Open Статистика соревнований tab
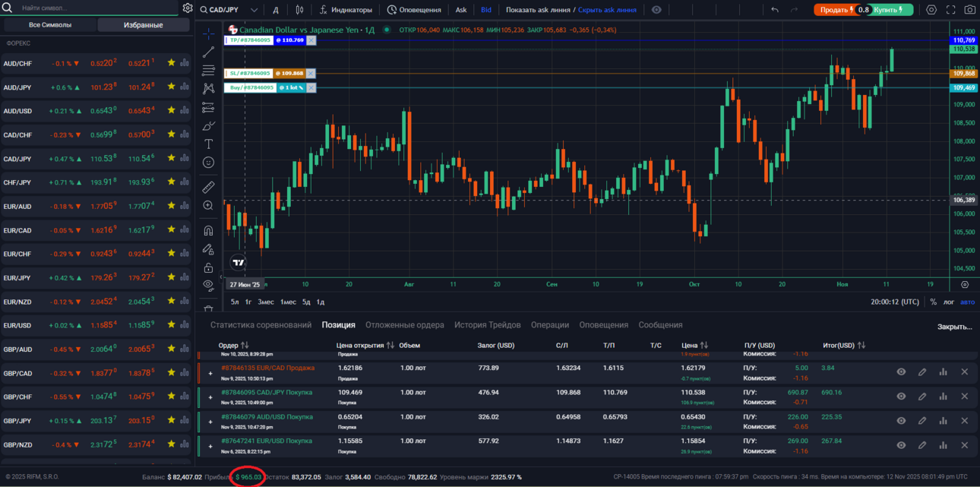This screenshot has width=980, height=487. 261,325
